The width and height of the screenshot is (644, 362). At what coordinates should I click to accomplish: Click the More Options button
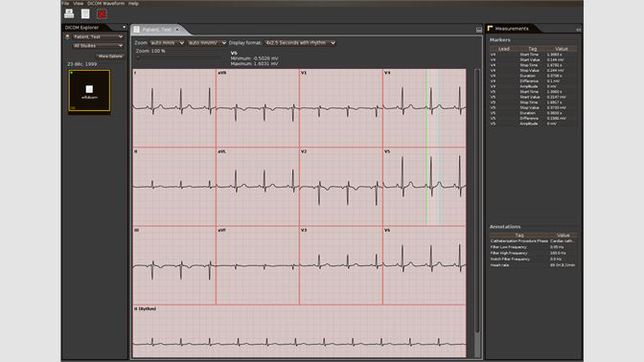coord(110,57)
